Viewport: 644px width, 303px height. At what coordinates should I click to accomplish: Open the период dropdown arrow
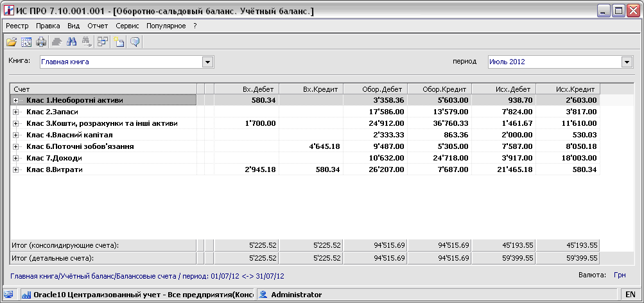[x=626, y=62]
